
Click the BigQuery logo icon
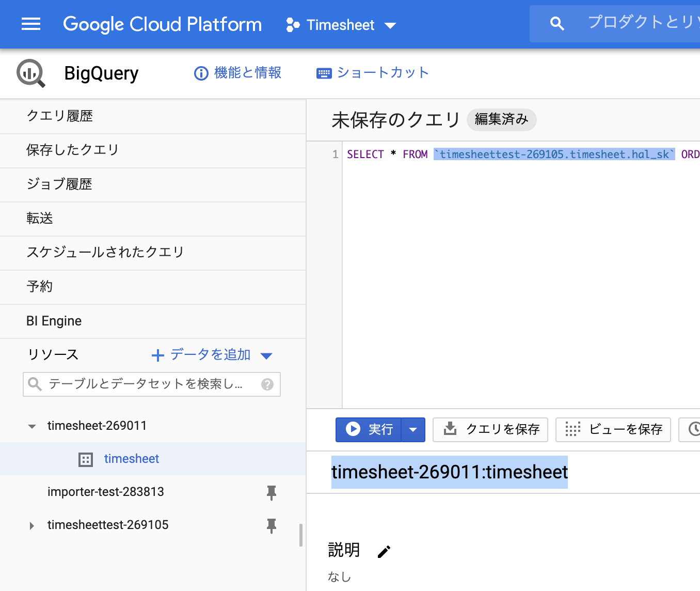(30, 73)
